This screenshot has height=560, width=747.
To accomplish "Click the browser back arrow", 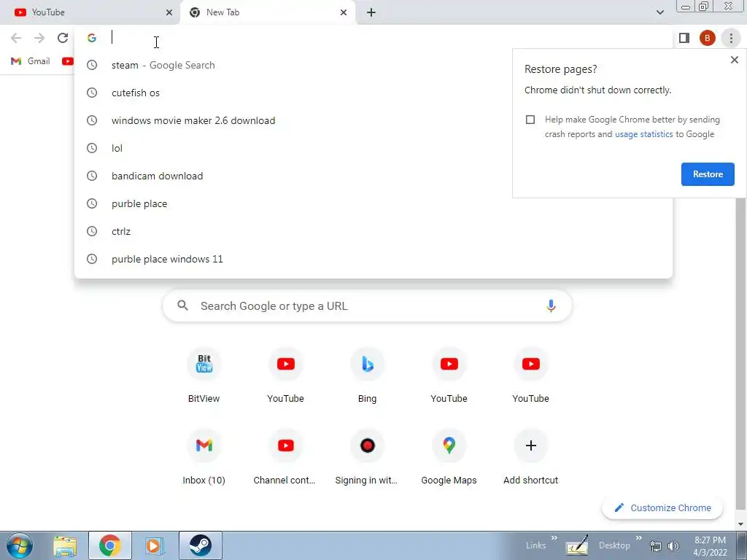I will pos(16,38).
